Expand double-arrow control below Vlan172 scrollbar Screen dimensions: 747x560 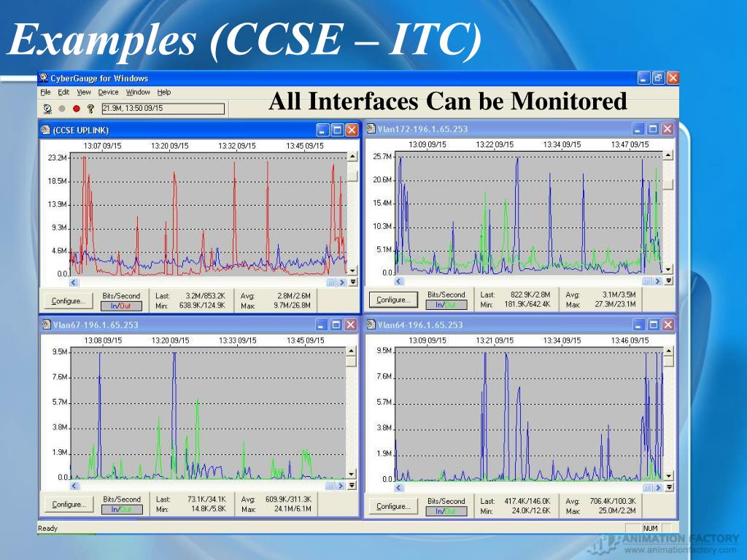(668, 281)
